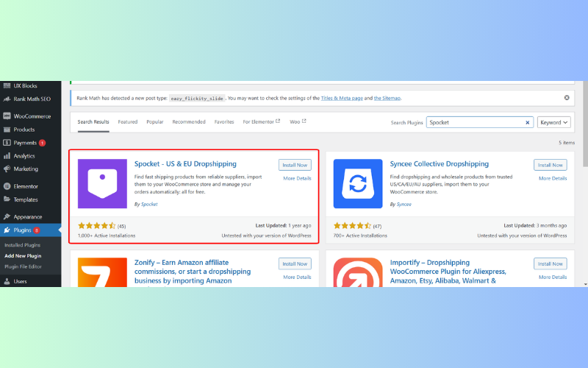Click the Syncee plugin blue logo
588x368 pixels.
pos(358,183)
